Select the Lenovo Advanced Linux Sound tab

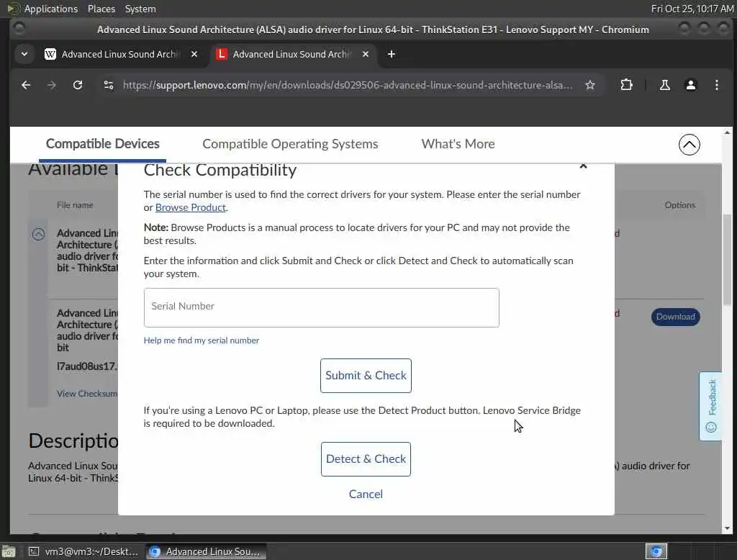tap(291, 54)
